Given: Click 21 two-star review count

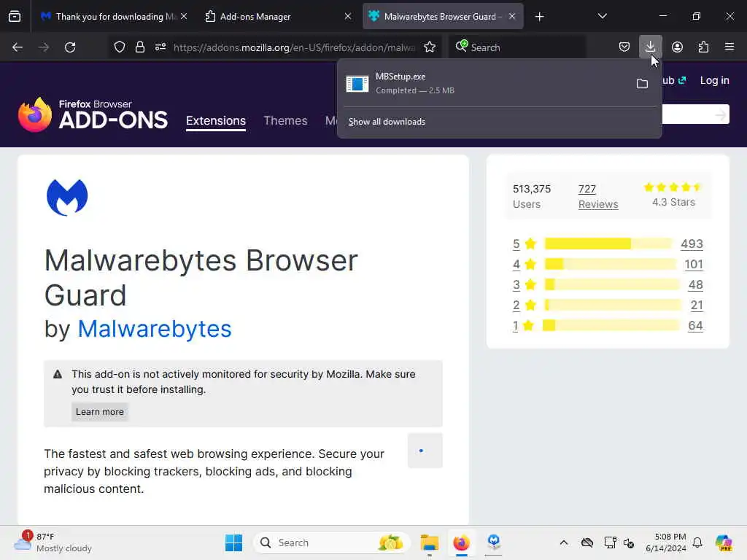Looking at the screenshot, I should pos(697,306).
